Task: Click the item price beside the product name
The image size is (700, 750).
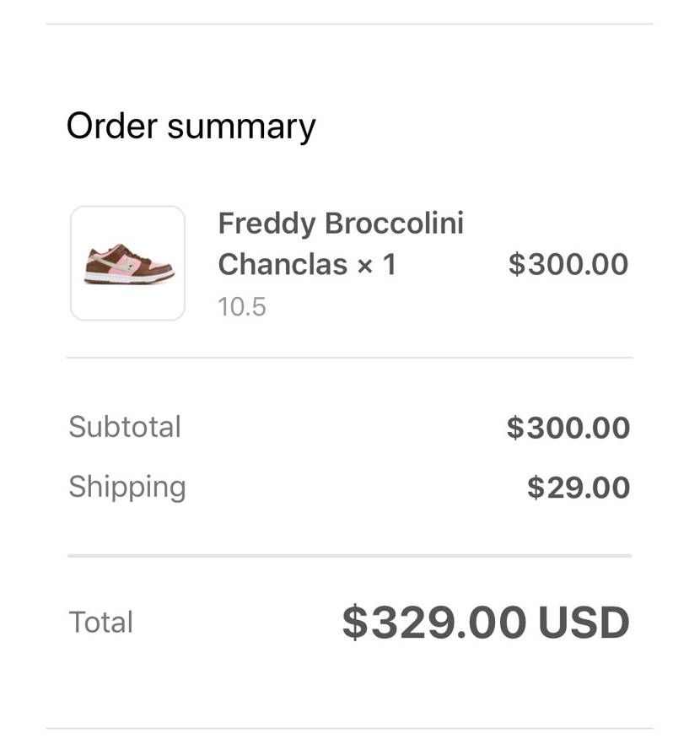Action: (x=568, y=264)
